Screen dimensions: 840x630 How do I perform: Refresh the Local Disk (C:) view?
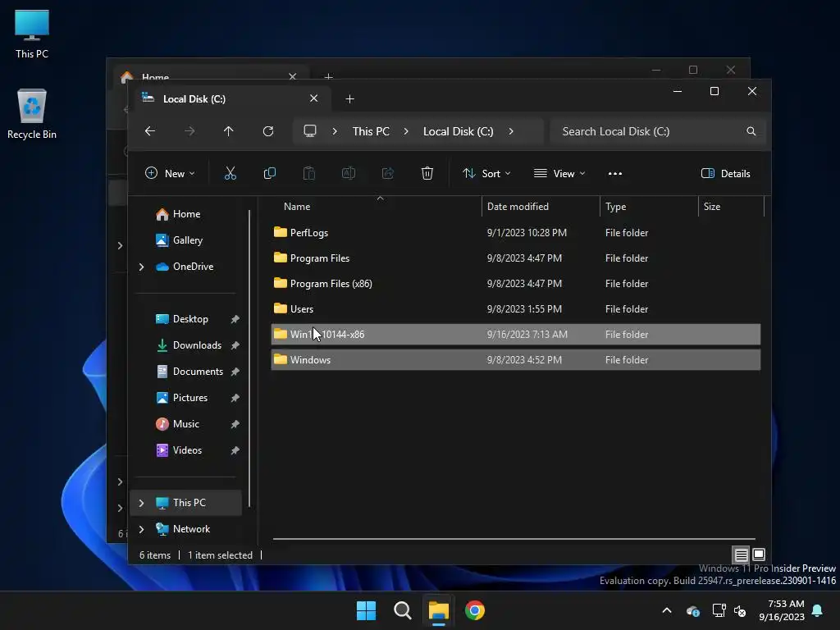[x=268, y=131]
